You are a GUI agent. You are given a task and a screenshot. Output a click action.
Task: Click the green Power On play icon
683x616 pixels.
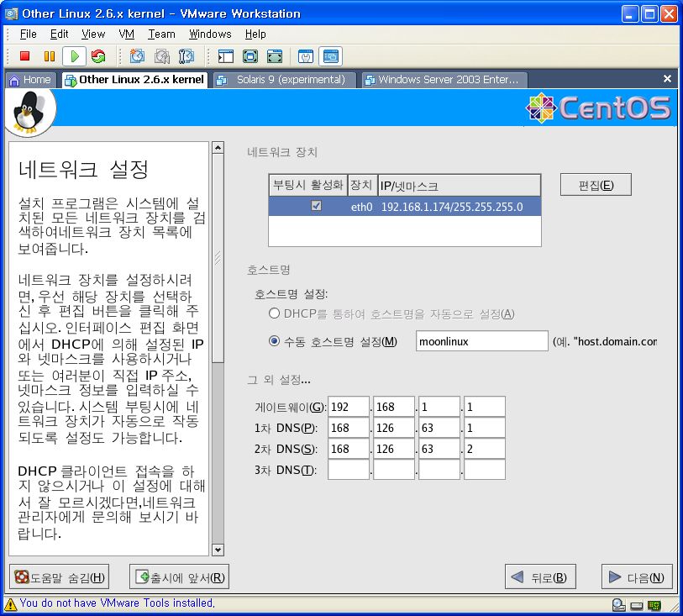point(74,56)
